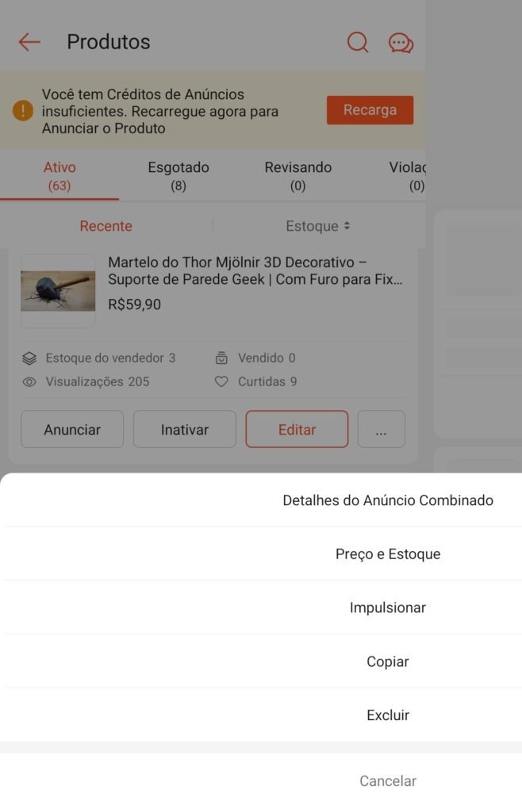Image resolution: width=522 pixels, height=812 pixels.
Task: Open the chat messages icon
Action: 401,43
